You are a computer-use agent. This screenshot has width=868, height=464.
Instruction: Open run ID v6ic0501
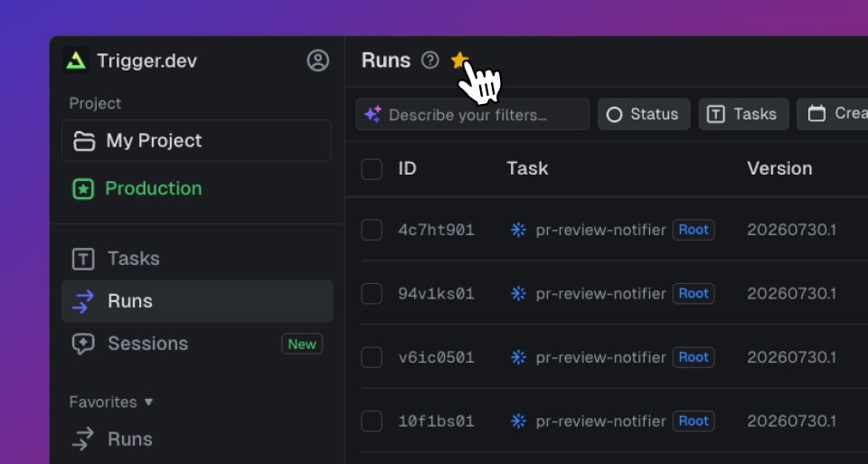pyautogui.click(x=436, y=357)
